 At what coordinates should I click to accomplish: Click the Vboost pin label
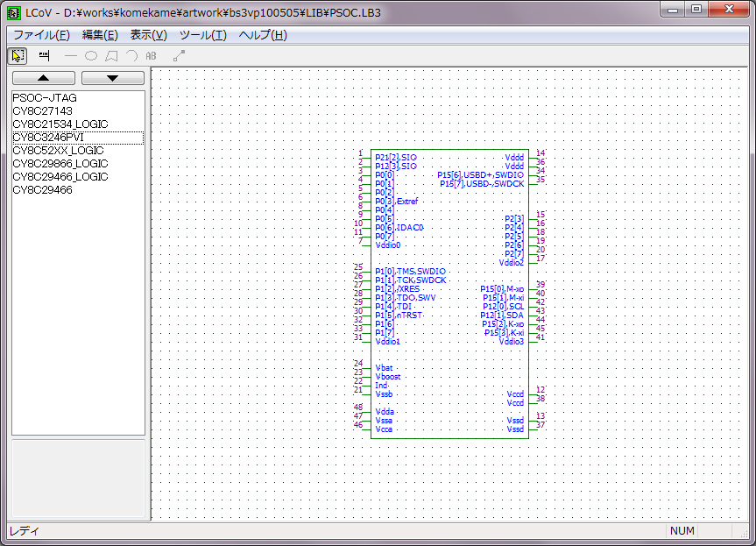(388, 377)
